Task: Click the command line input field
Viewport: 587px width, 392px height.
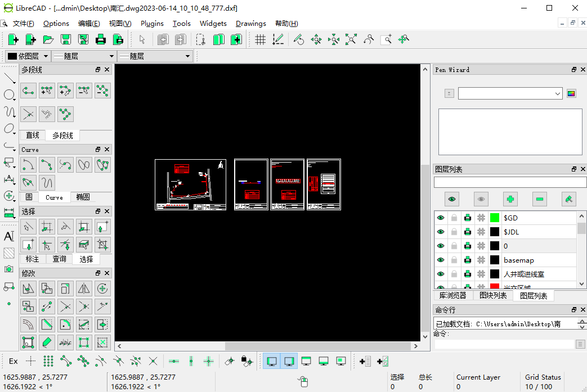Action: point(504,344)
